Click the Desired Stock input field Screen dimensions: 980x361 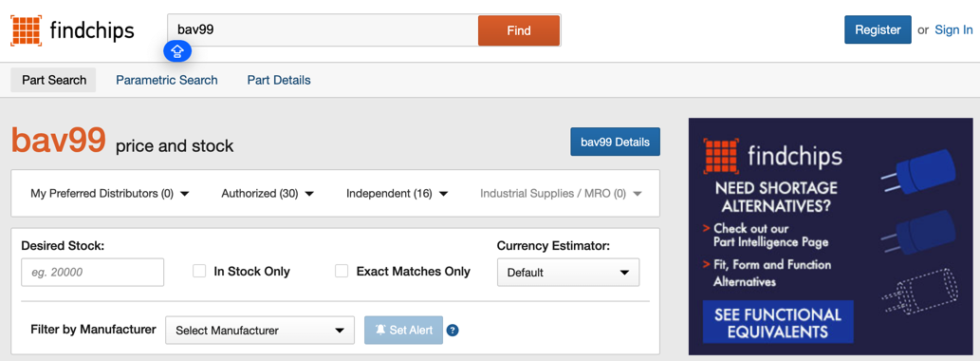93,272
